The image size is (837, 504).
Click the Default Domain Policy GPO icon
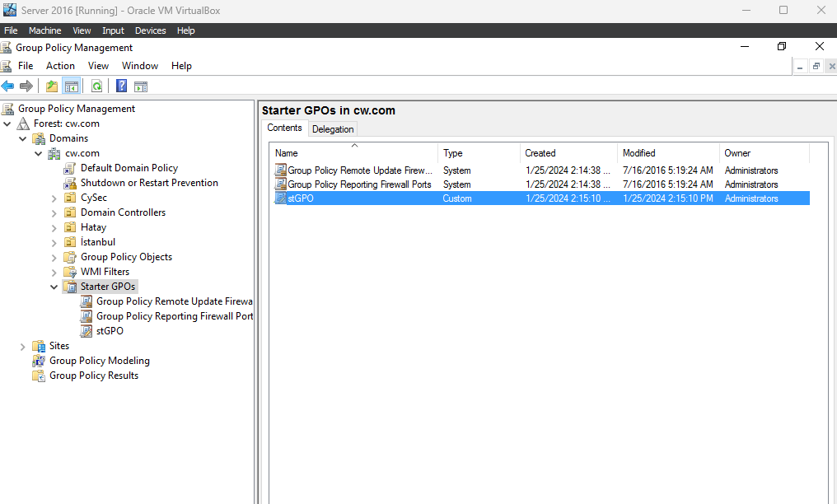tap(69, 169)
